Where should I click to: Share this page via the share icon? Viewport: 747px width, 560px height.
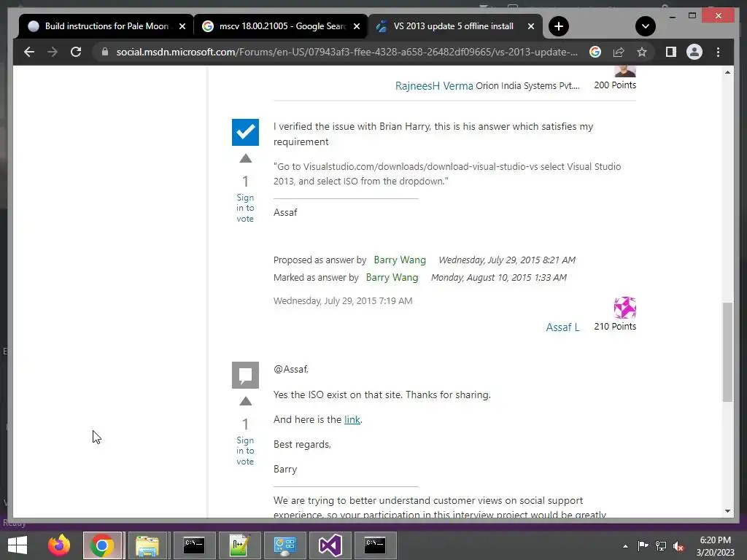tap(619, 52)
